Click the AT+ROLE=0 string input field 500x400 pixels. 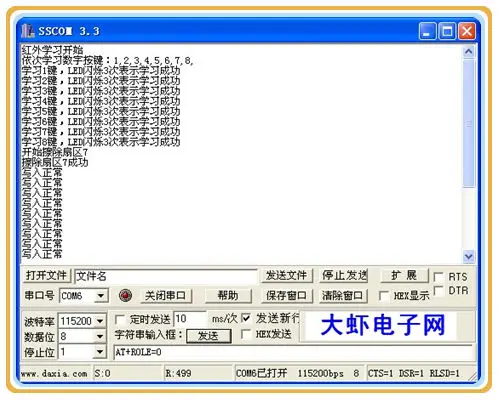[293, 352]
